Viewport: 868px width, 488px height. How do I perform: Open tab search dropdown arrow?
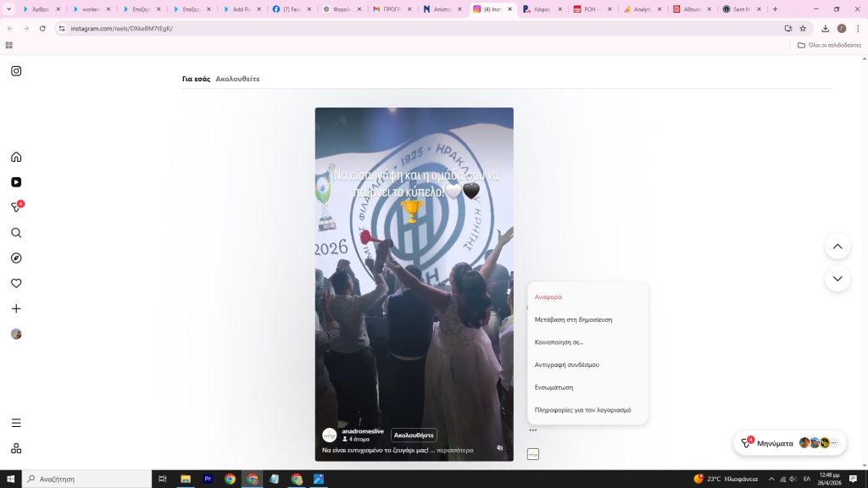pyautogui.click(x=8, y=9)
